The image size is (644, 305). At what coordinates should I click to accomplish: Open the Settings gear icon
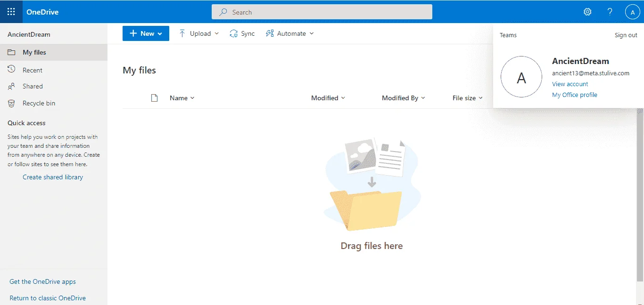[x=587, y=12]
